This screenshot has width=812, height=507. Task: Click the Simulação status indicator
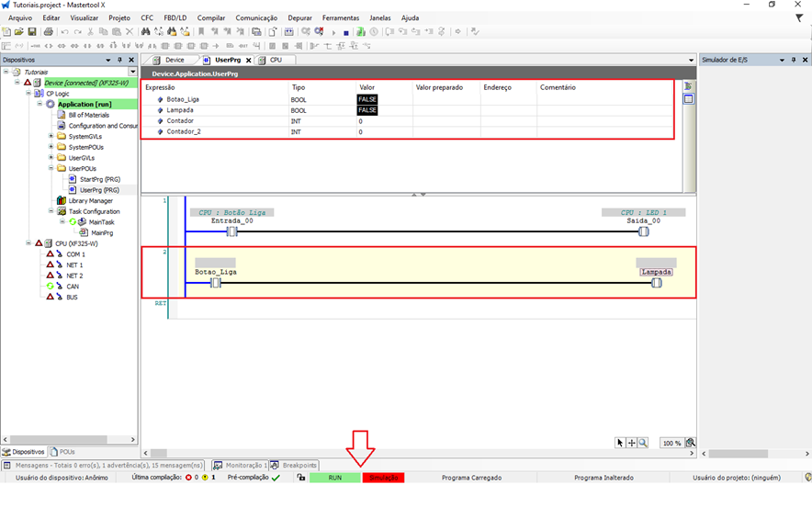383,478
